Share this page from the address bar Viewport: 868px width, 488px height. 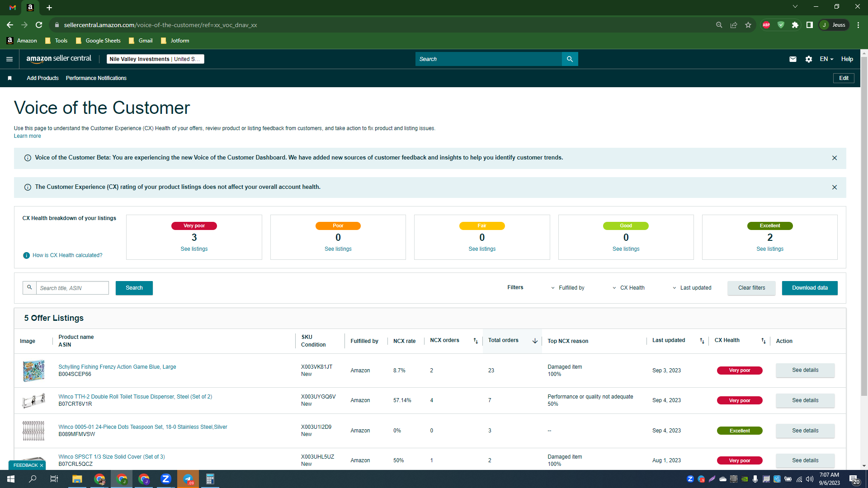click(734, 25)
